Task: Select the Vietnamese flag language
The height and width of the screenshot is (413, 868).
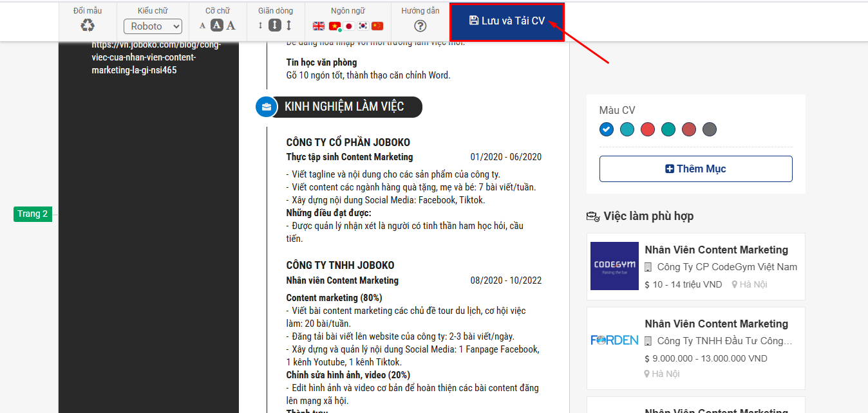Action: coord(334,26)
